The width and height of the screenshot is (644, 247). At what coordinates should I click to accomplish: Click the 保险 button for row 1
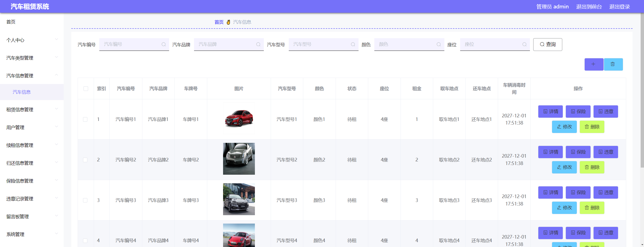[x=578, y=111]
